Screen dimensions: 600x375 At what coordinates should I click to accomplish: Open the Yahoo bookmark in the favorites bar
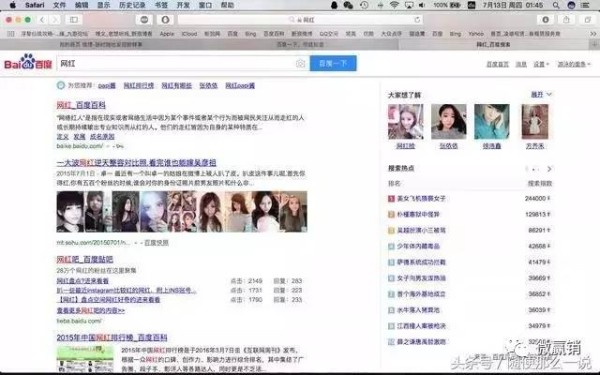476,34
